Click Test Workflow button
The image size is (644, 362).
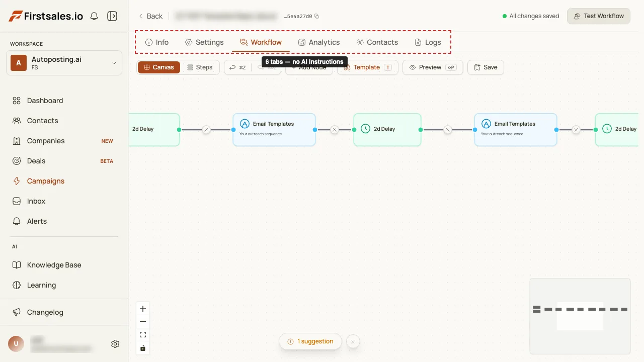coord(599,16)
